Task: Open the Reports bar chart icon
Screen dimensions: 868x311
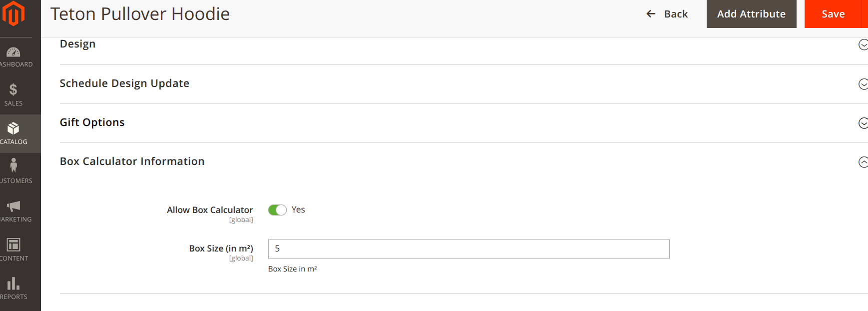Action: click(13, 283)
